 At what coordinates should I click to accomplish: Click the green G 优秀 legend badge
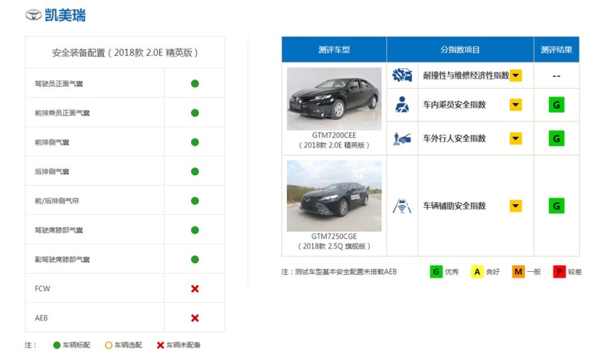(436, 272)
